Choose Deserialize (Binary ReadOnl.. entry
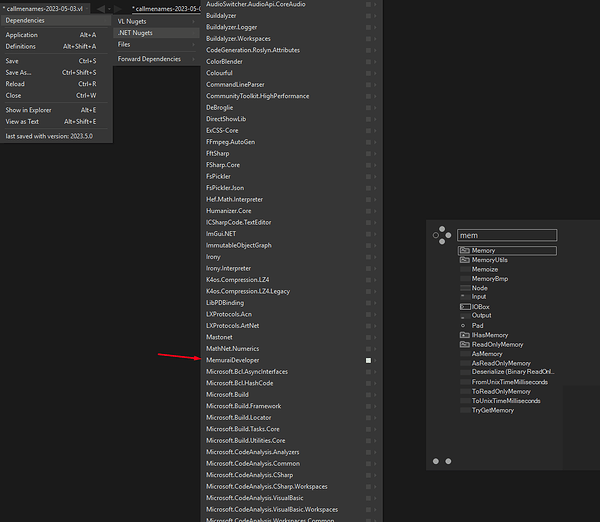This screenshot has width=600, height=522. pos(513,372)
